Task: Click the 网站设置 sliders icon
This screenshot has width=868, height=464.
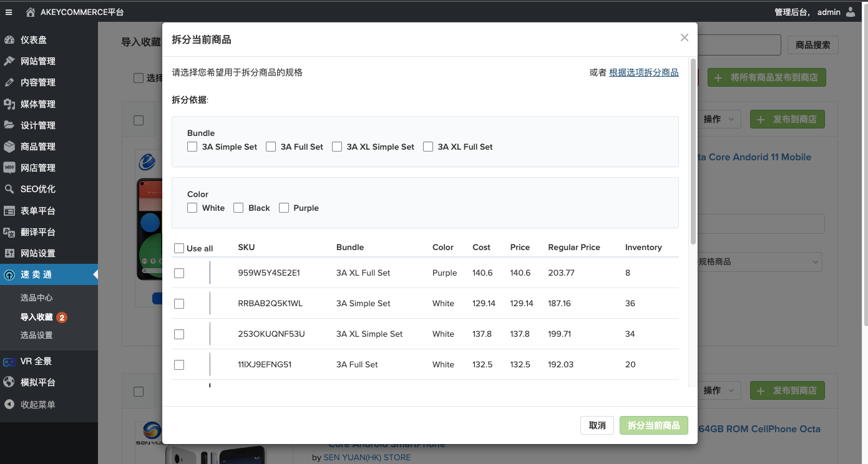Action: (x=9, y=253)
